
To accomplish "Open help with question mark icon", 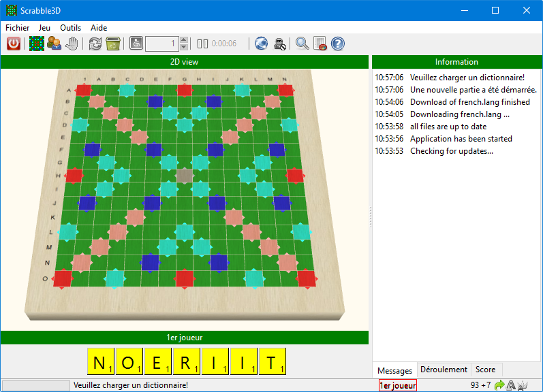I will click(x=338, y=44).
